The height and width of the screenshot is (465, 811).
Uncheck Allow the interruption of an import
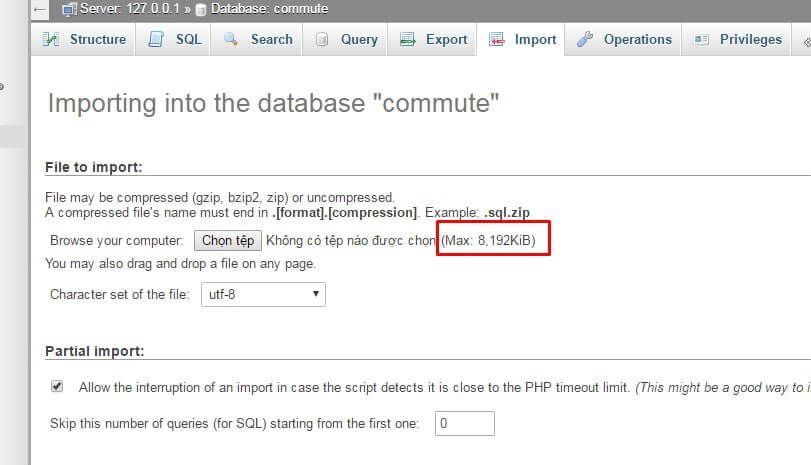(57, 386)
